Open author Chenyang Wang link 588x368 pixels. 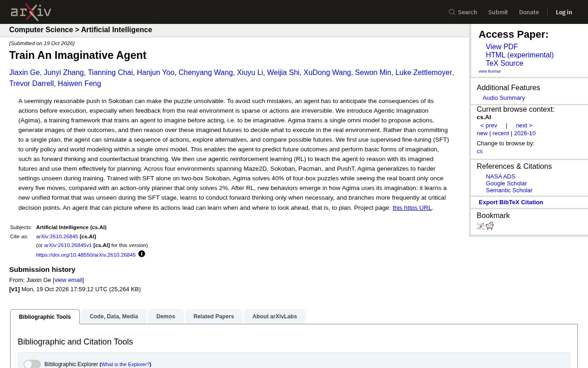click(205, 73)
